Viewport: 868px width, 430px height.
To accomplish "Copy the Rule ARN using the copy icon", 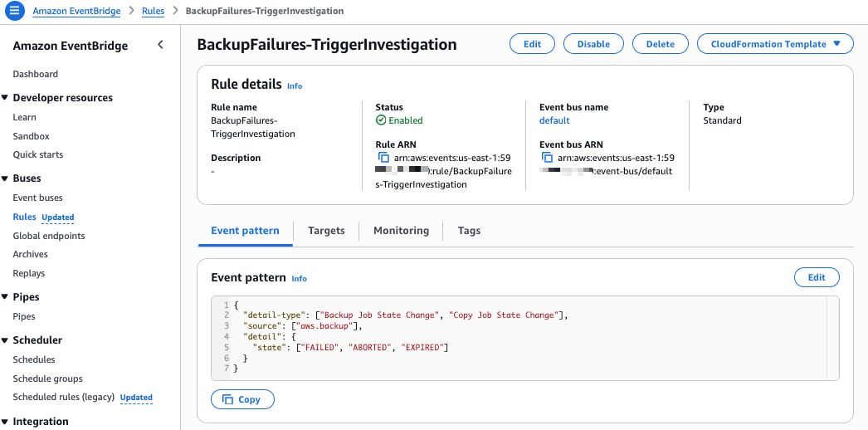I will 383,158.
